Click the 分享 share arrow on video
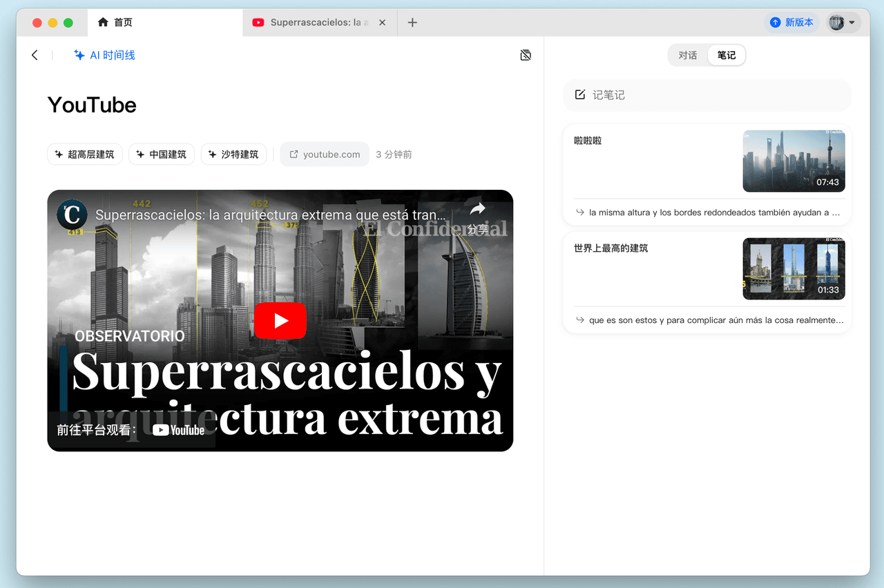 coord(477,217)
